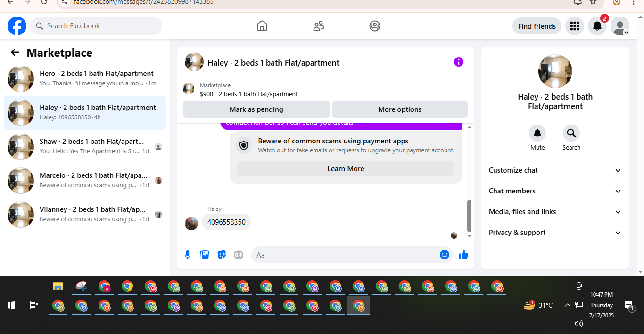
Task: Click the Find friends button
Action: coord(537,26)
